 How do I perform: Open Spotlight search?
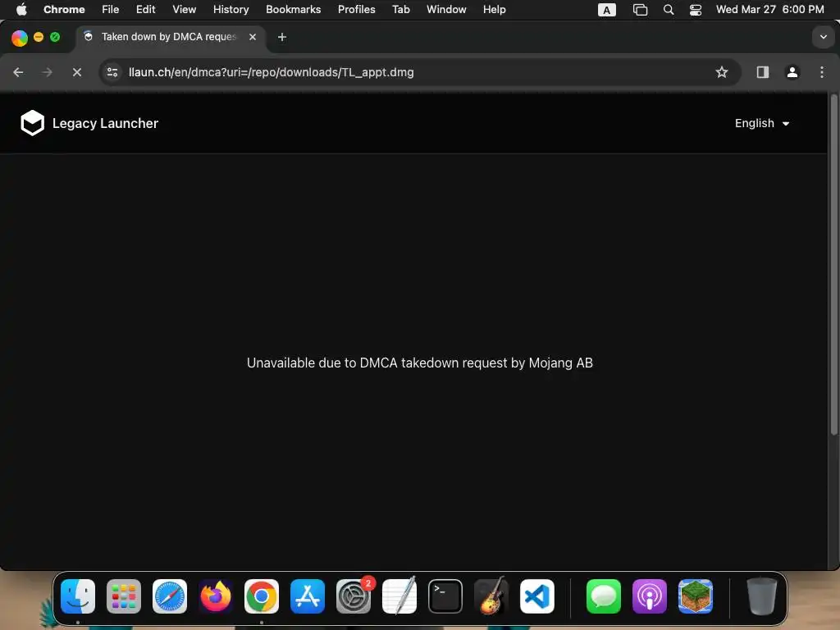[x=669, y=10]
